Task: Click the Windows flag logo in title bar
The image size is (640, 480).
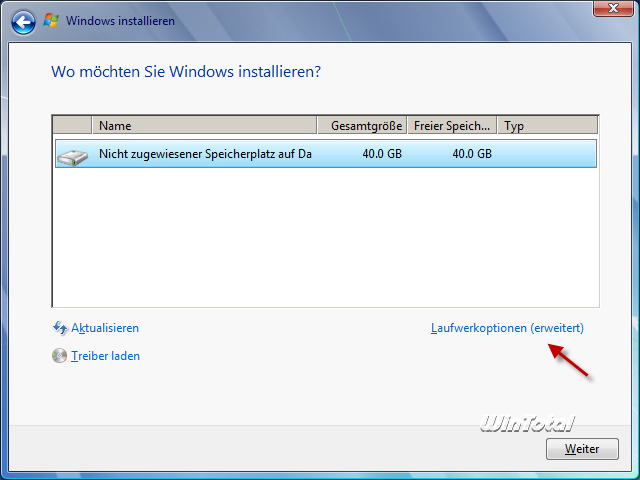Action: click(x=51, y=20)
